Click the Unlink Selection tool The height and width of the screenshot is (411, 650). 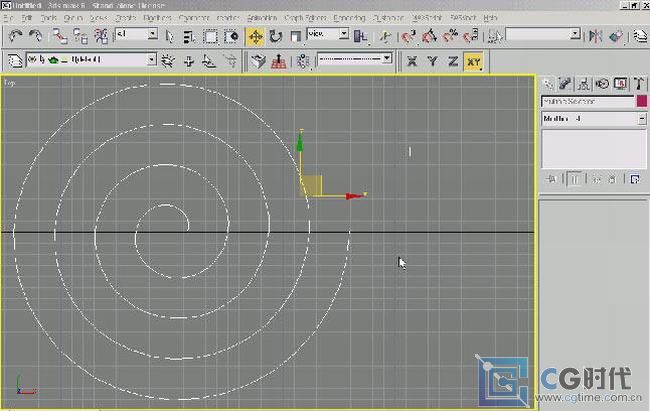80,36
